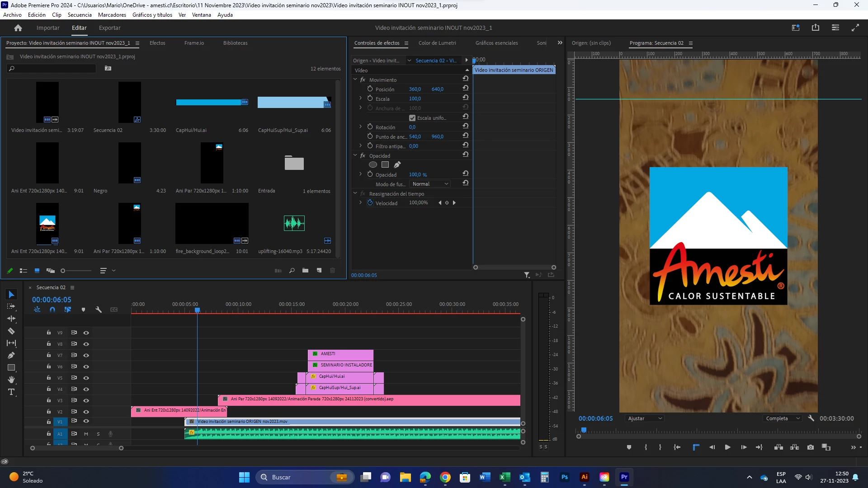
Task: Collapse the Movimiento effect section
Action: pos(355,80)
